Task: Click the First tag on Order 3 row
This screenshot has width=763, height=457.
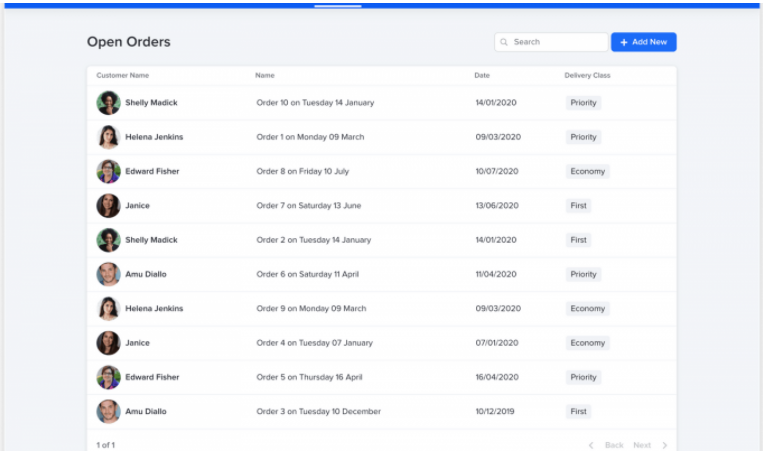Action: click(x=578, y=411)
